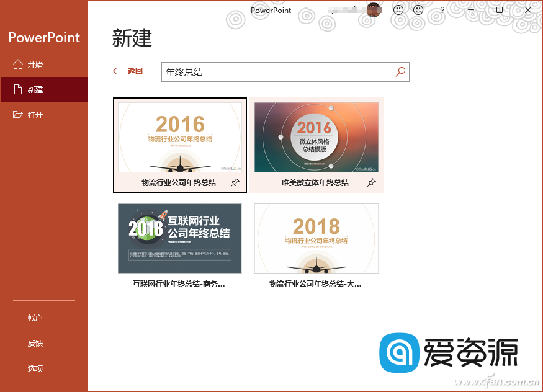
Task: Click the search magnifier icon
Action: point(400,72)
